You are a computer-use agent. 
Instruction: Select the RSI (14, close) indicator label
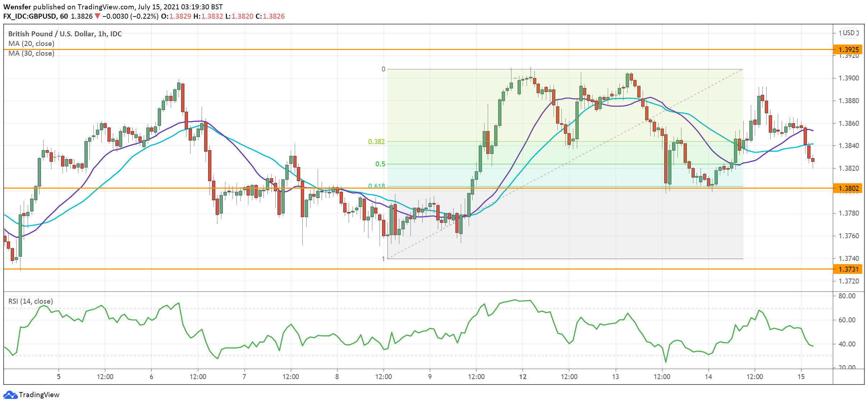(x=31, y=301)
